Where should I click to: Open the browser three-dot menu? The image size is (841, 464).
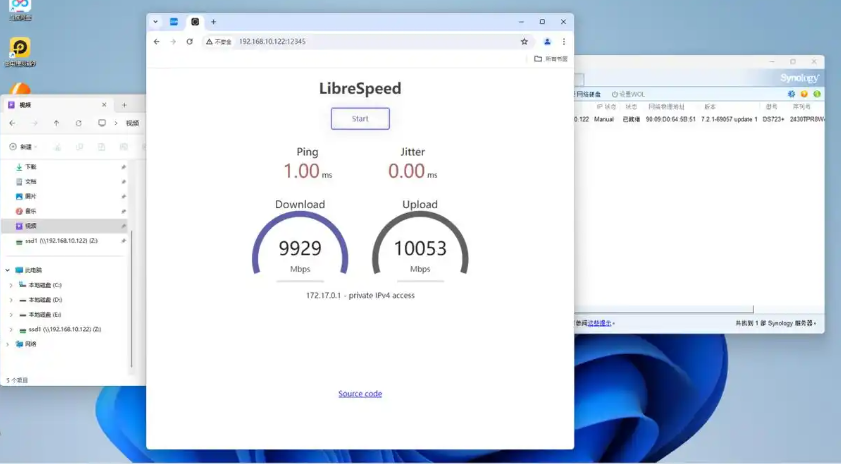click(564, 41)
